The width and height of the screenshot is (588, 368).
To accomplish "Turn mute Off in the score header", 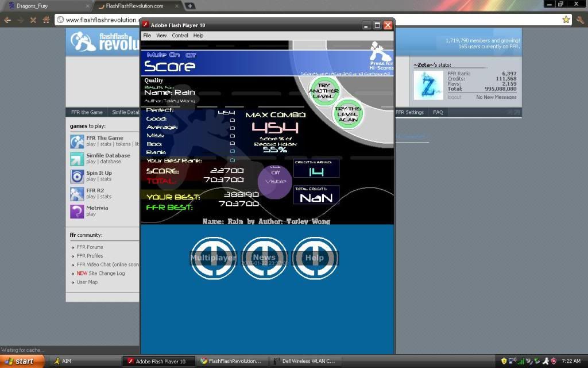I will point(191,55).
